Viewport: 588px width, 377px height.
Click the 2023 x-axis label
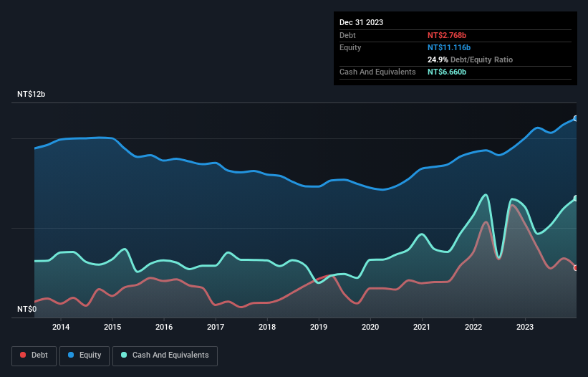525,327
